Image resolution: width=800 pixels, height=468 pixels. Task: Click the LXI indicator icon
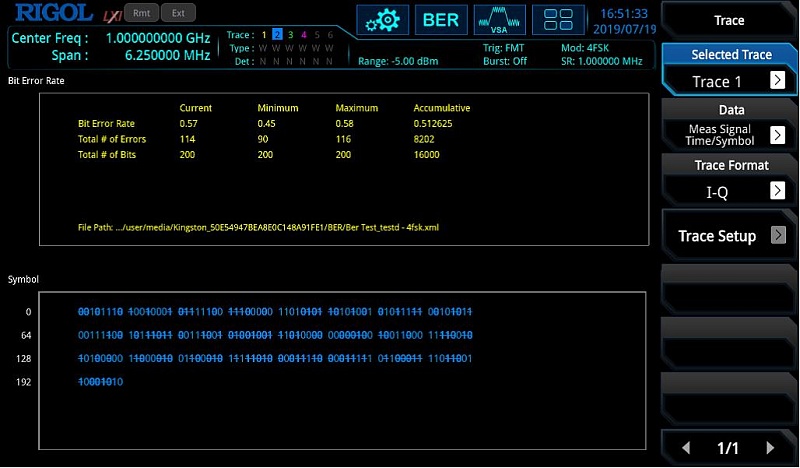click(x=111, y=14)
